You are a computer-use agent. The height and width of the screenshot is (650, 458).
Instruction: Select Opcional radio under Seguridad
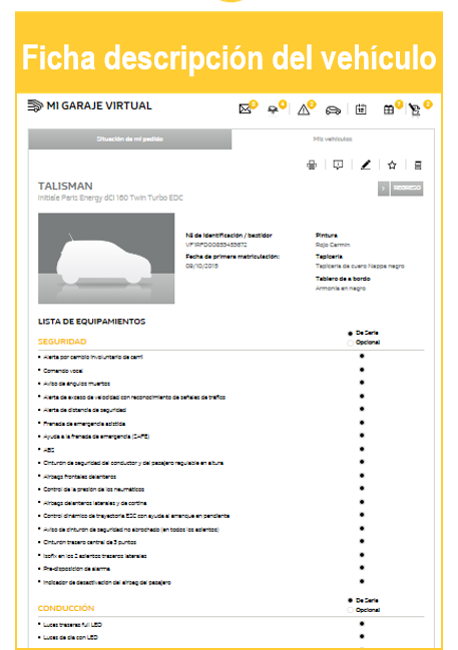coord(350,343)
